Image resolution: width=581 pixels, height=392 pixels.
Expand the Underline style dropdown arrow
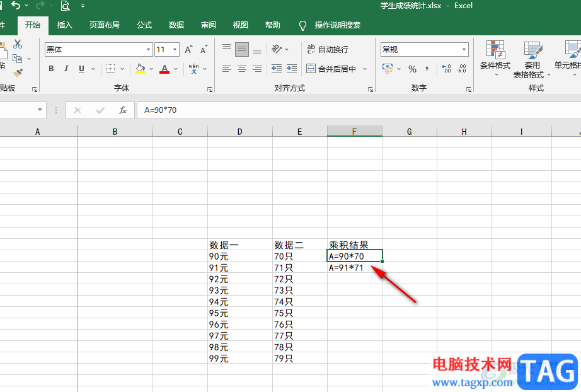[93, 69]
